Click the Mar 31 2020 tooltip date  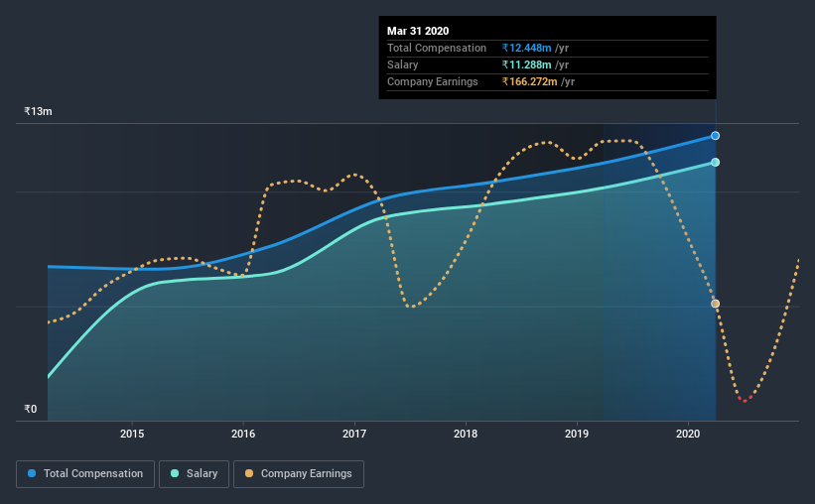418,31
